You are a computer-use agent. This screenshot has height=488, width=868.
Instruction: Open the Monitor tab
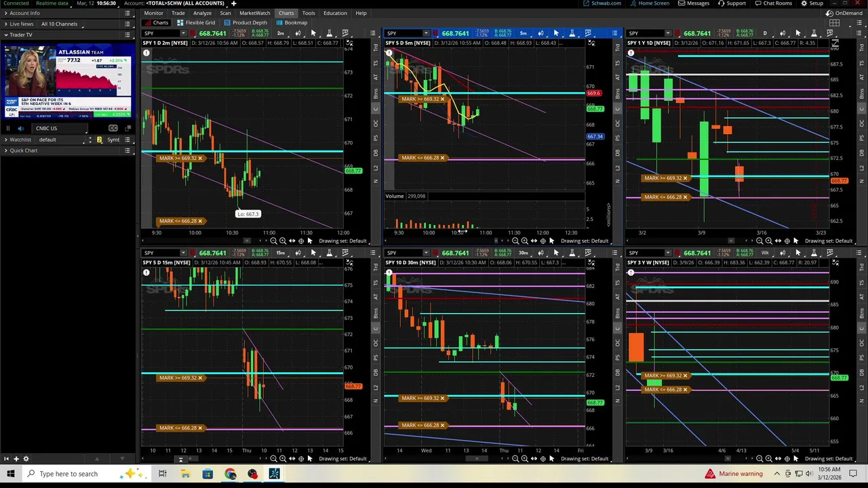[x=153, y=13]
